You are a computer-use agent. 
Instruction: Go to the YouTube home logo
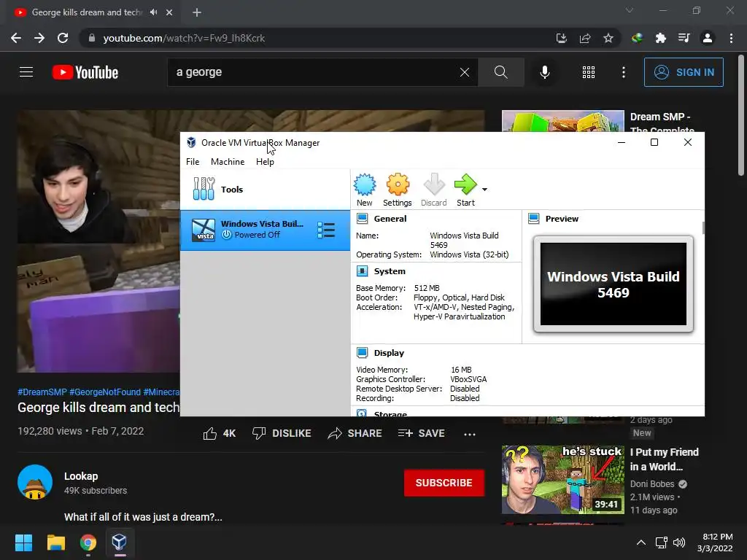point(85,72)
